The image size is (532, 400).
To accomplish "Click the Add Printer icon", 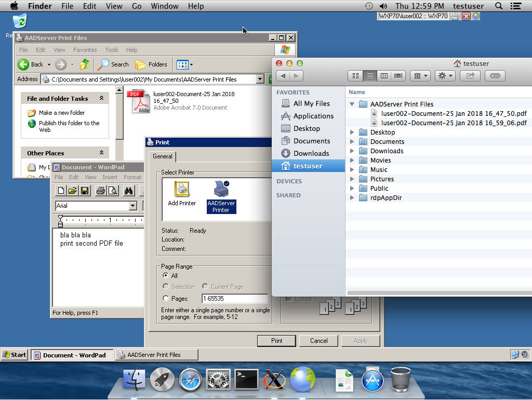I will point(182,190).
